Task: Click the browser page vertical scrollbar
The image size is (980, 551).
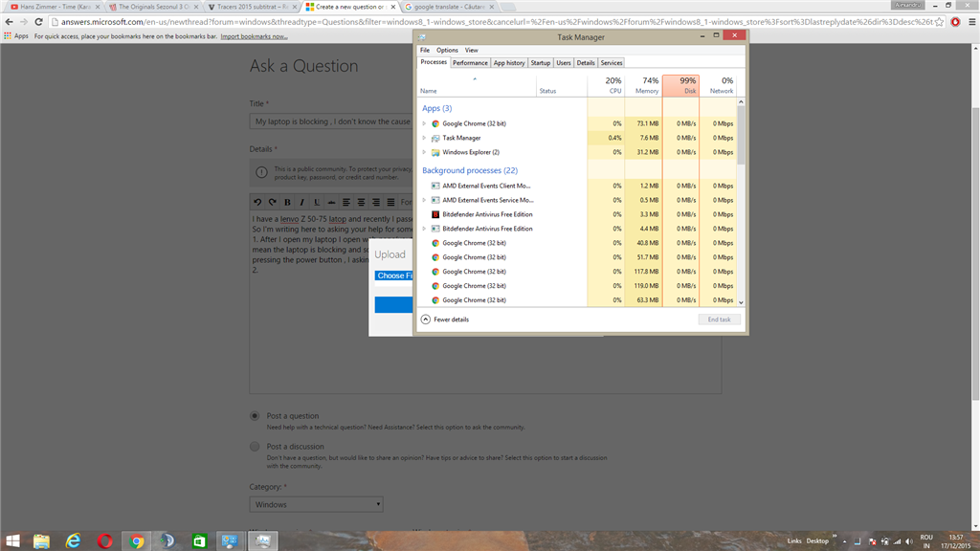Action: [975, 254]
